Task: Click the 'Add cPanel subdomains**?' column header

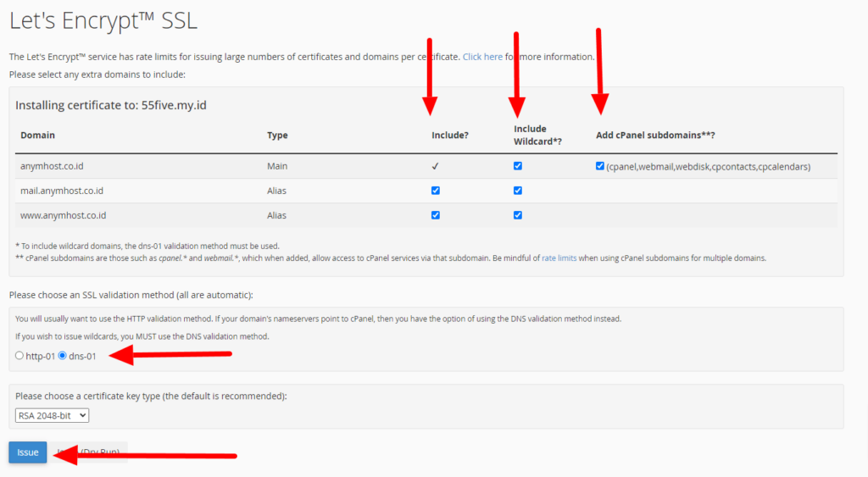Action: pyautogui.click(x=655, y=136)
